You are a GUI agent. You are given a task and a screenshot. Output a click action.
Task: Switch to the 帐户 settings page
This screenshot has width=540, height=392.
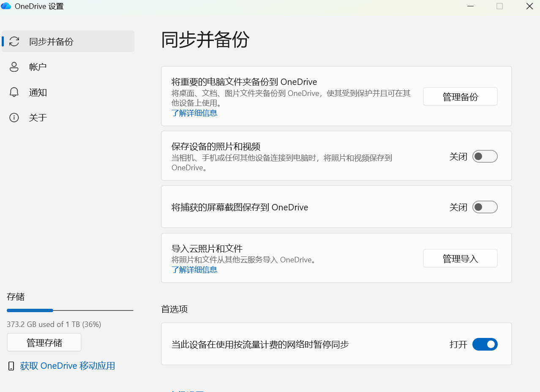click(38, 66)
